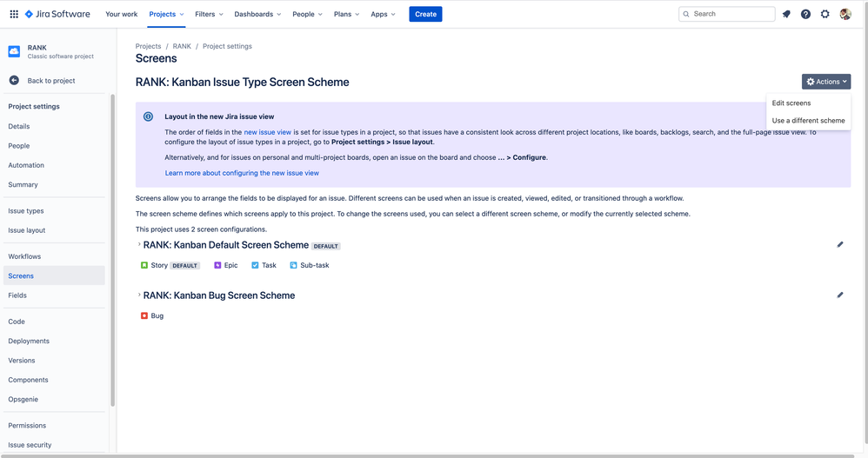
Task: Click the Bug issue type icon
Action: (x=144, y=315)
